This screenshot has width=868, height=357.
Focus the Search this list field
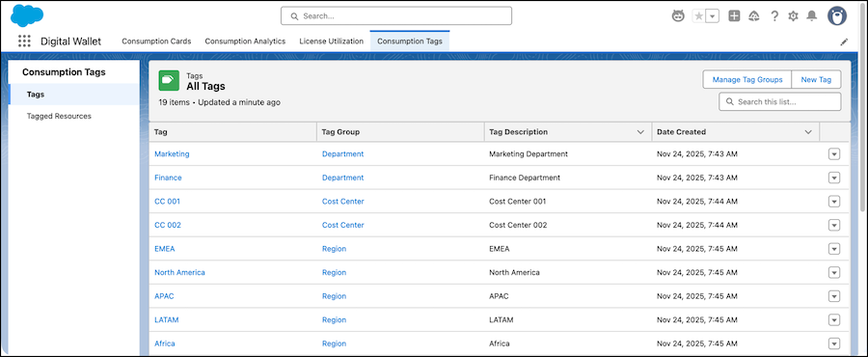tap(780, 102)
